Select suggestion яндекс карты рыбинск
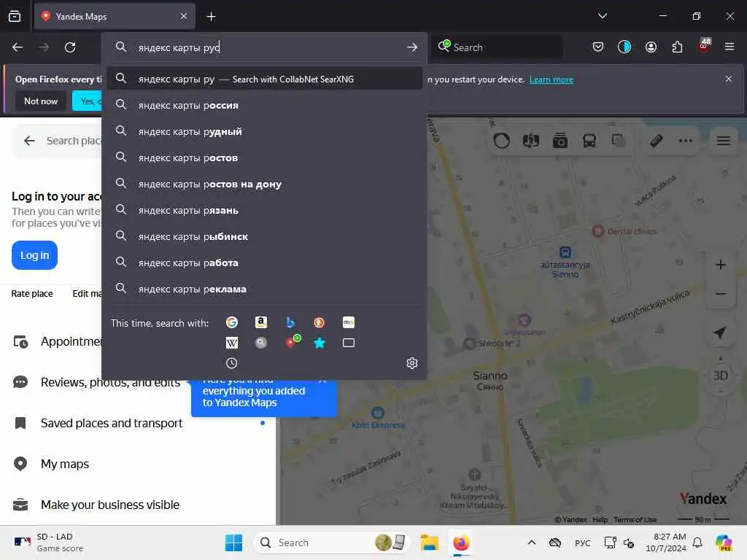Screen dimensions: 747x560 click(x=264, y=236)
